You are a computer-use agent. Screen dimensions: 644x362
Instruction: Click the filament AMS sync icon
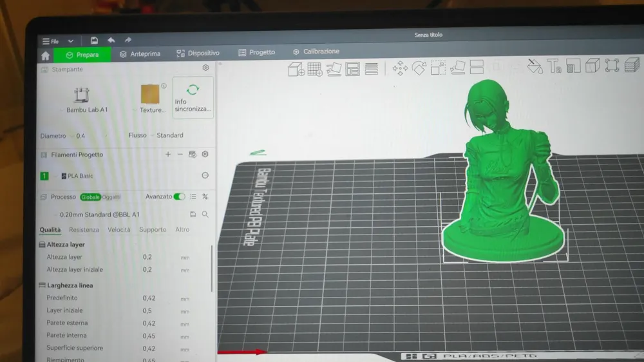(192, 154)
